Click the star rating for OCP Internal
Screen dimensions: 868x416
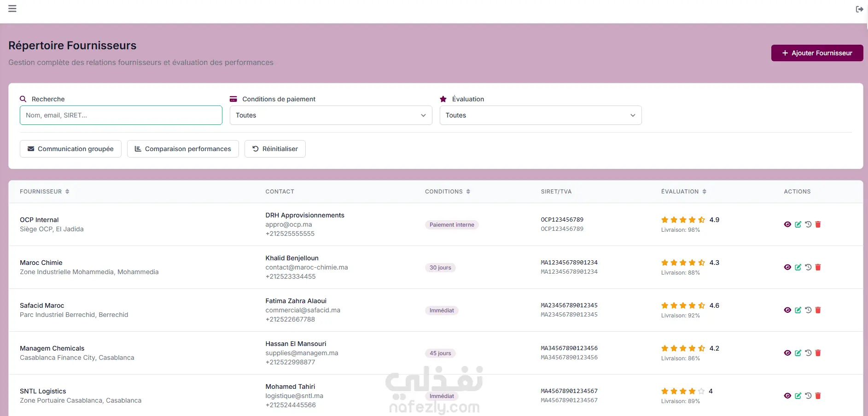pyautogui.click(x=683, y=220)
